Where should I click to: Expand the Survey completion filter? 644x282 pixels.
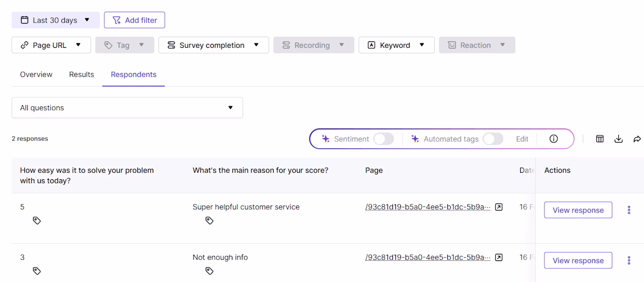pyautogui.click(x=214, y=45)
